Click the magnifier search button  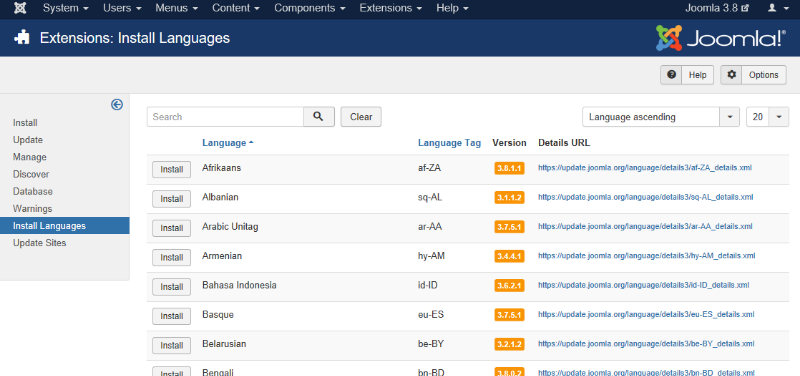click(319, 117)
